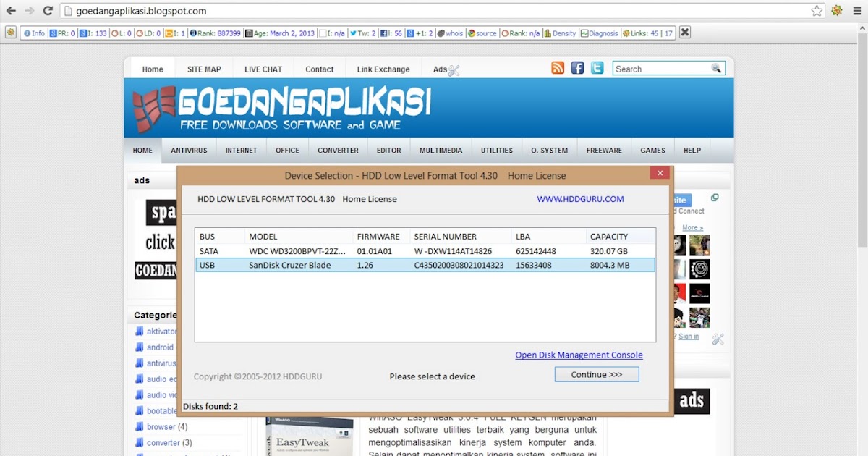Open whois in SEO toolbar

pos(450,33)
